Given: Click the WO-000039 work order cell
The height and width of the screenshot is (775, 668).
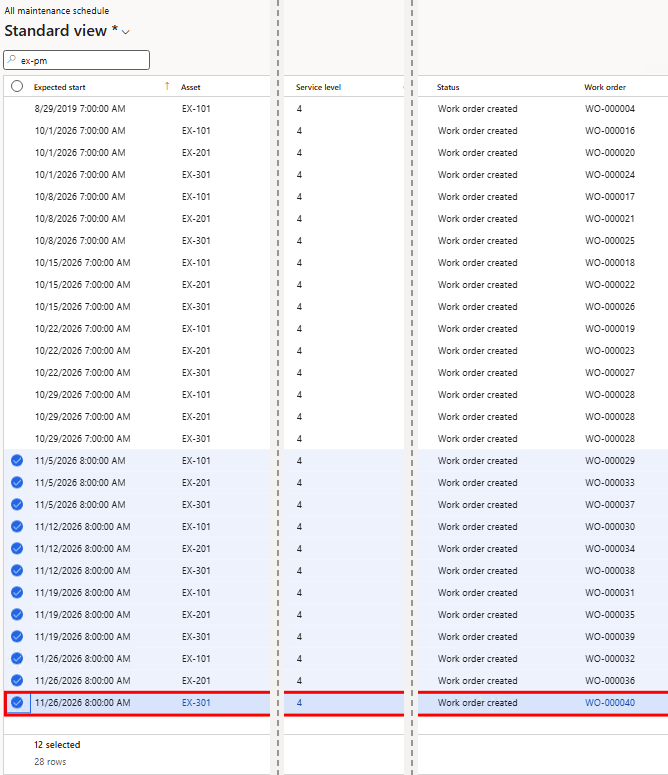Looking at the screenshot, I should [610, 637].
